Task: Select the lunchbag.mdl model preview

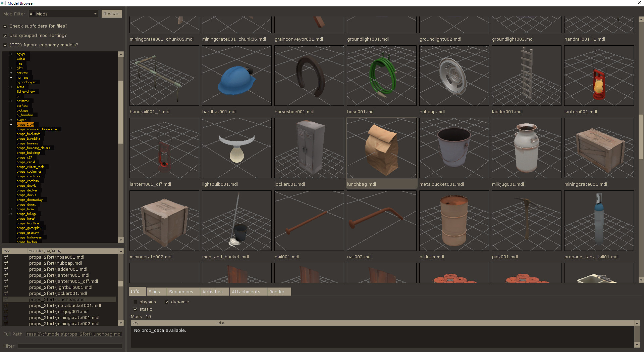Action: pyautogui.click(x=381, y=148)
